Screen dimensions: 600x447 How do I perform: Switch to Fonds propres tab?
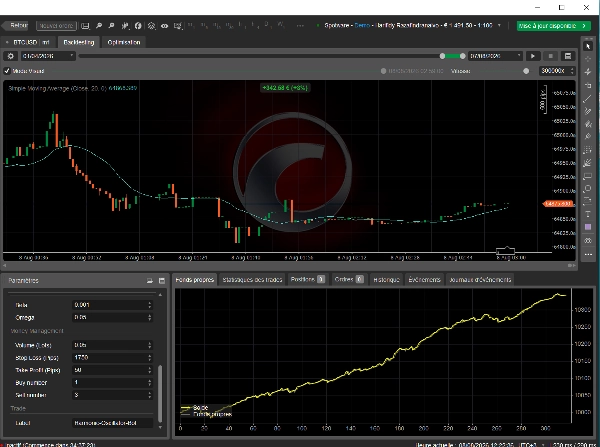[x=194, y=280]
